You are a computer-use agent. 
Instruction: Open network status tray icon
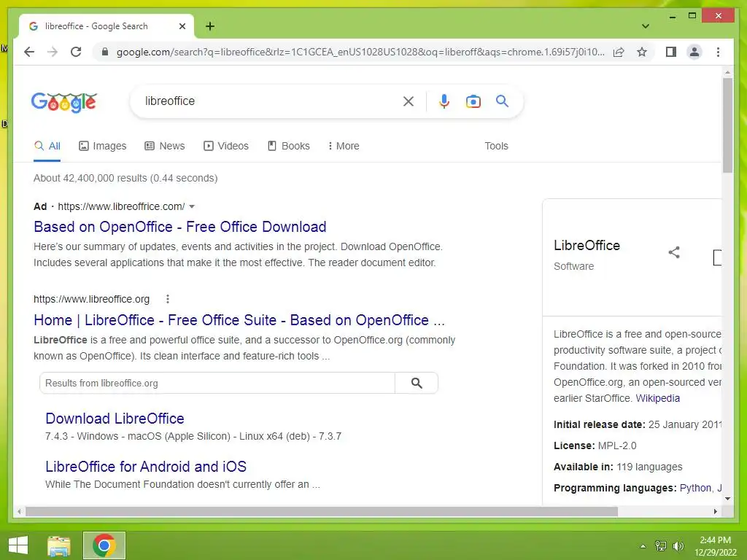(x=660, y=546)
